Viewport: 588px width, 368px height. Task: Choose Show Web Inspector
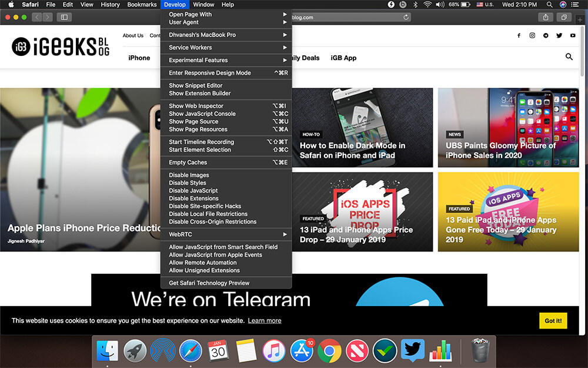click(x=226, y=106)
